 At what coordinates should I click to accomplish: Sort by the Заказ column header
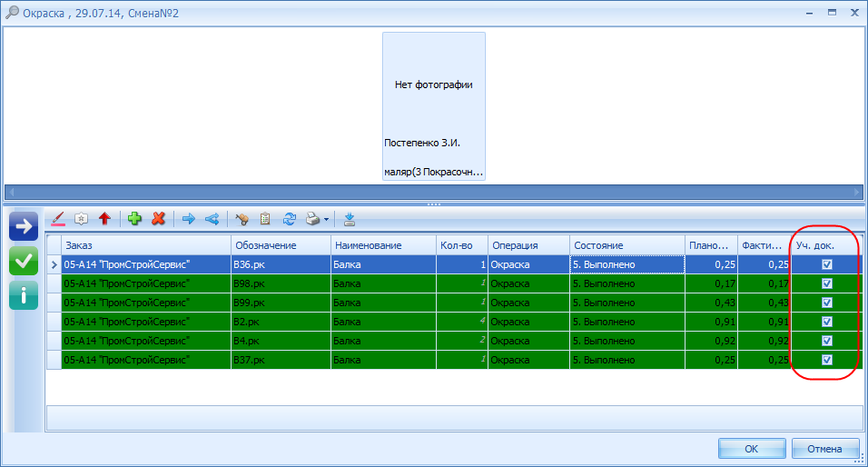(x=145, y=245)
